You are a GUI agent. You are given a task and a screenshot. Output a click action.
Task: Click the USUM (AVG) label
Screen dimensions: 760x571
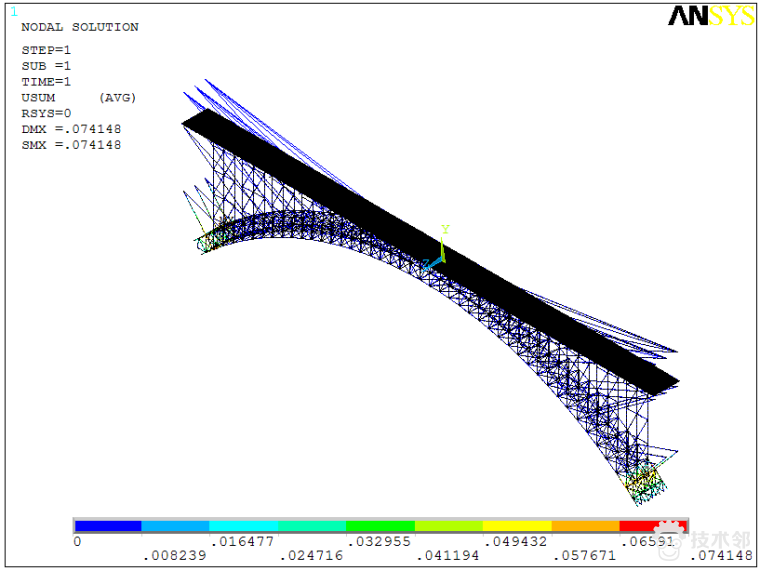[x=78, y=98]
